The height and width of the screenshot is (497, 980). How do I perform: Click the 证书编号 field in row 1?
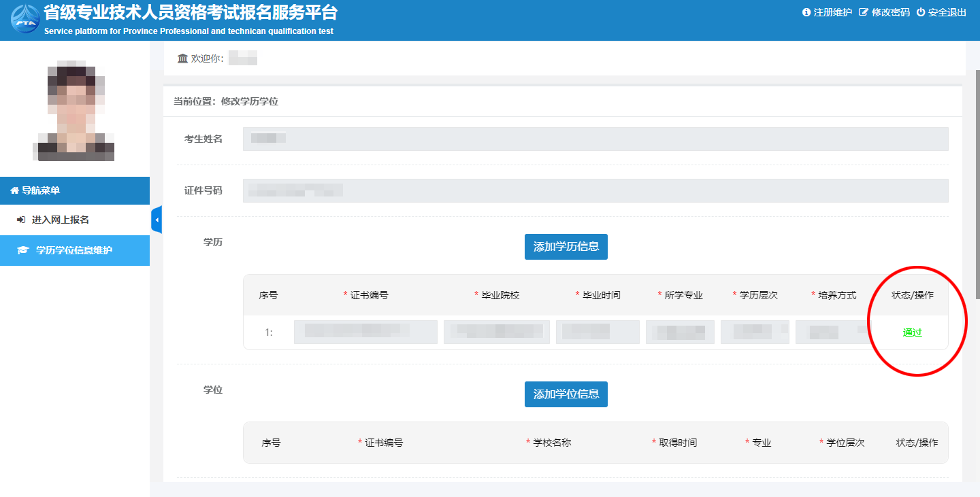(x=365, y=332)
